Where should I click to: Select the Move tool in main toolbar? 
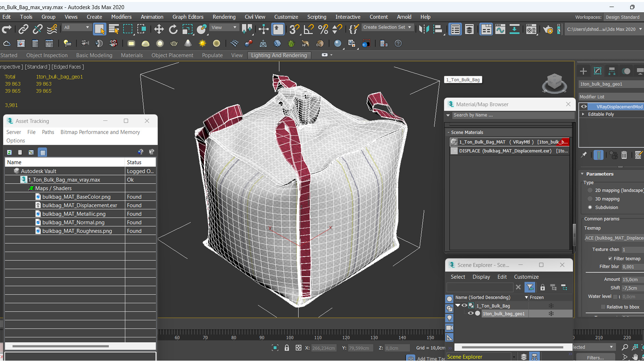click(x=159, y=29)
